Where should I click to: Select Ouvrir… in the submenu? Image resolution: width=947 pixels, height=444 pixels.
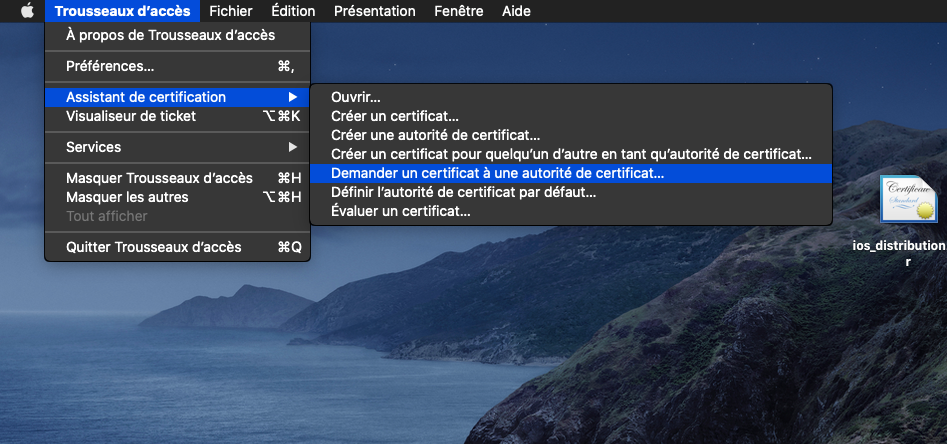[571, 97]
